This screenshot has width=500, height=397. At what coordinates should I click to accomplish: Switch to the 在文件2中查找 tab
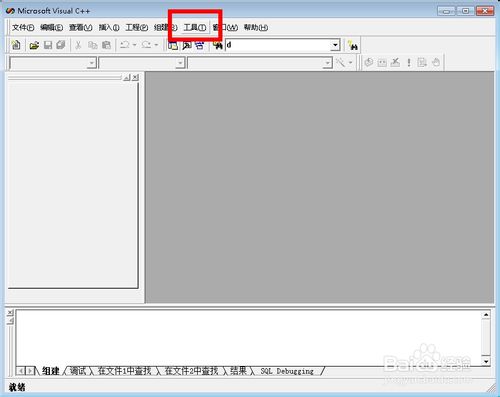click(x=191, y=371)
